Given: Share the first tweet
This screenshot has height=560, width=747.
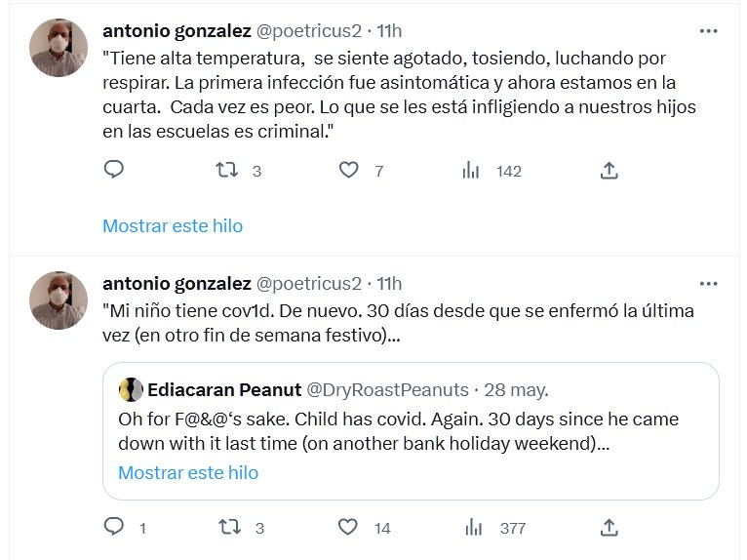Looking at the screenshot, I should coord(609,171).
